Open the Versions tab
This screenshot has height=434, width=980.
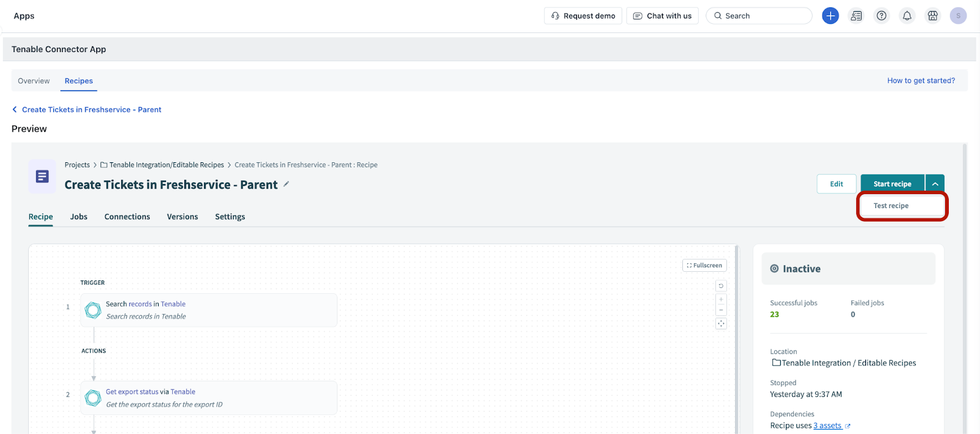183,217
